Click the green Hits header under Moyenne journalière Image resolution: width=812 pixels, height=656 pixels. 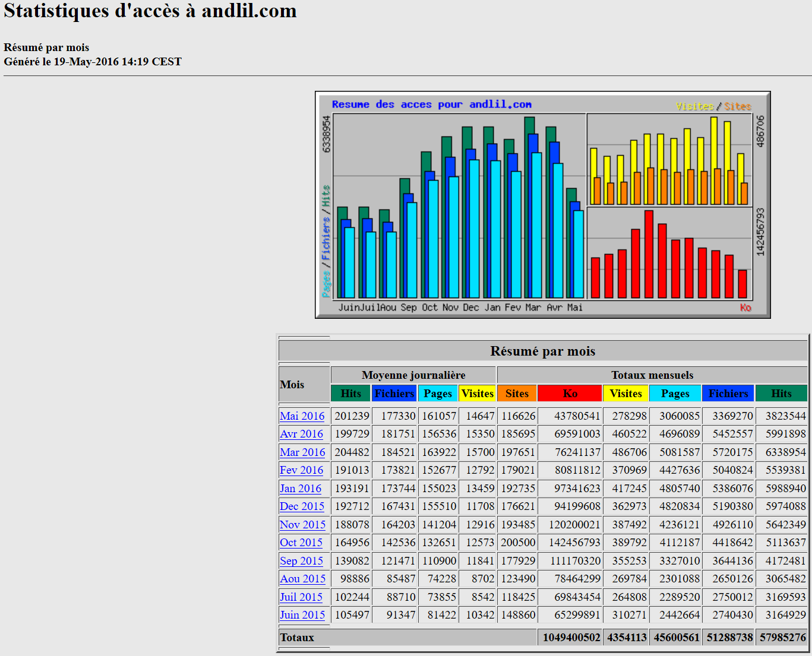tap(351, 394)
